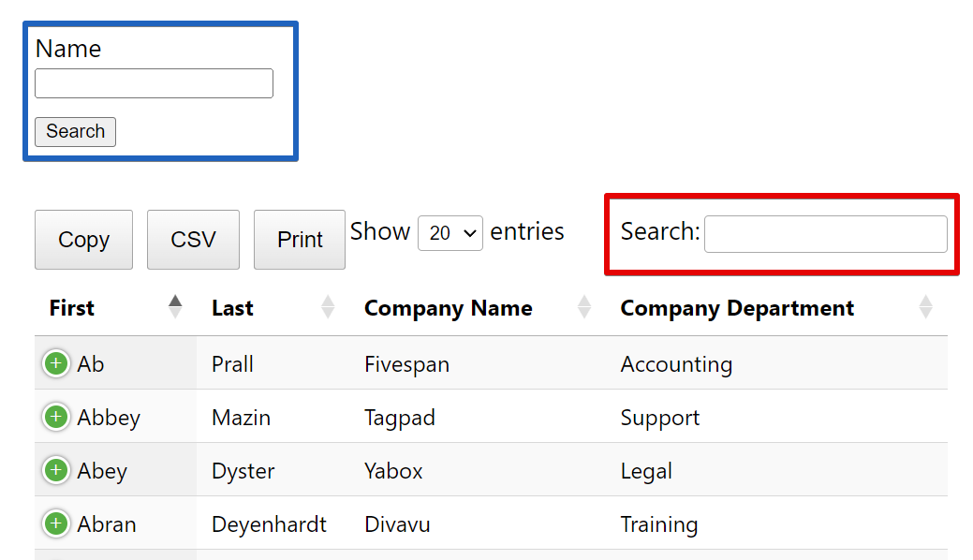The width and height of the screenshot is (973, 560).
Task: Click the First column header text
Action: point(72,308)
